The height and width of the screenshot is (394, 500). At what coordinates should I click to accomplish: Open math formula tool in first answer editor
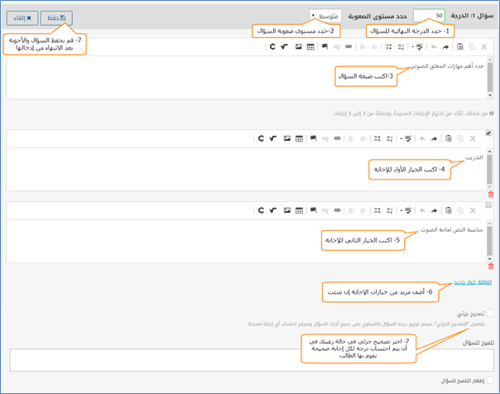(x=273, y=138)
